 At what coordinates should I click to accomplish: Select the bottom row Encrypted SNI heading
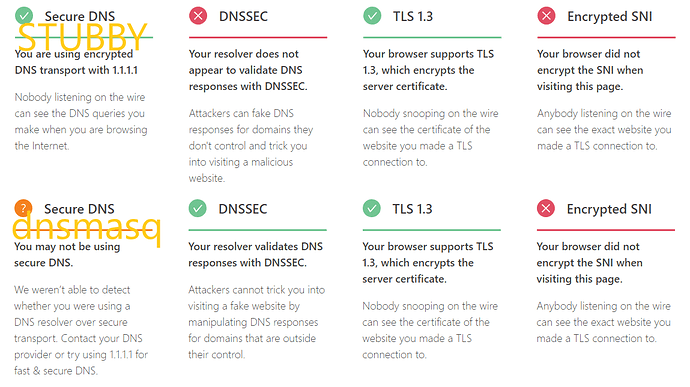(x=609, y=209)
